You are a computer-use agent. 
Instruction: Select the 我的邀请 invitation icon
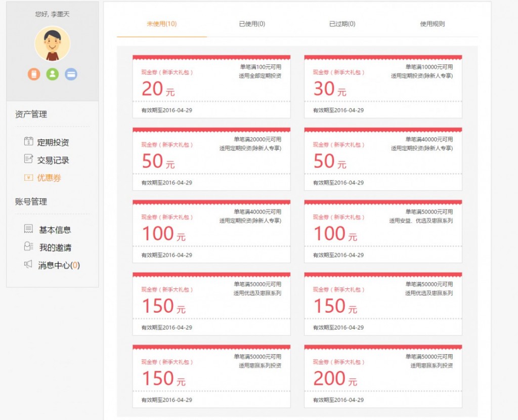click(28, 247)
